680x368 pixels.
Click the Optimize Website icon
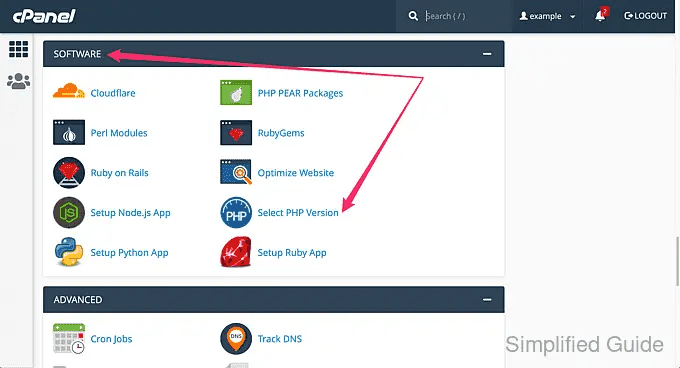coord(236,172)
